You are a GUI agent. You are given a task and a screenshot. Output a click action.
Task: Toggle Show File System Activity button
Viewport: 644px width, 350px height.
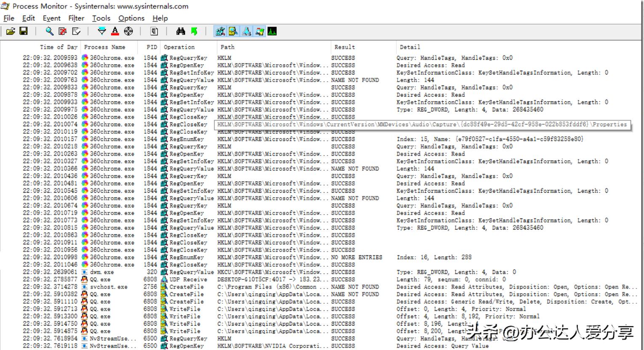233,32
